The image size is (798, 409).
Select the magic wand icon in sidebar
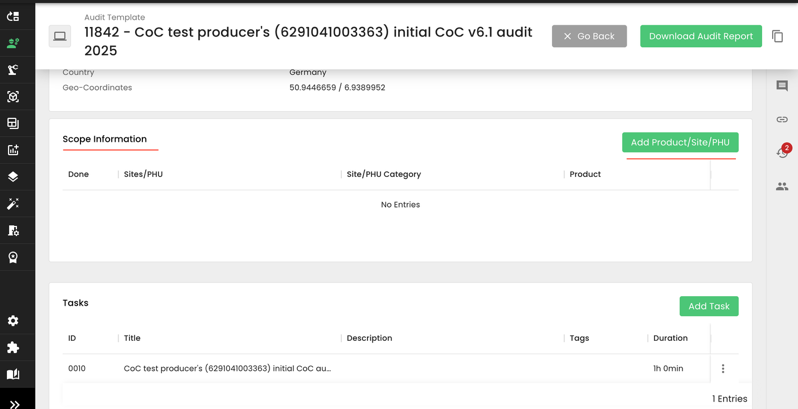point(13,204)
